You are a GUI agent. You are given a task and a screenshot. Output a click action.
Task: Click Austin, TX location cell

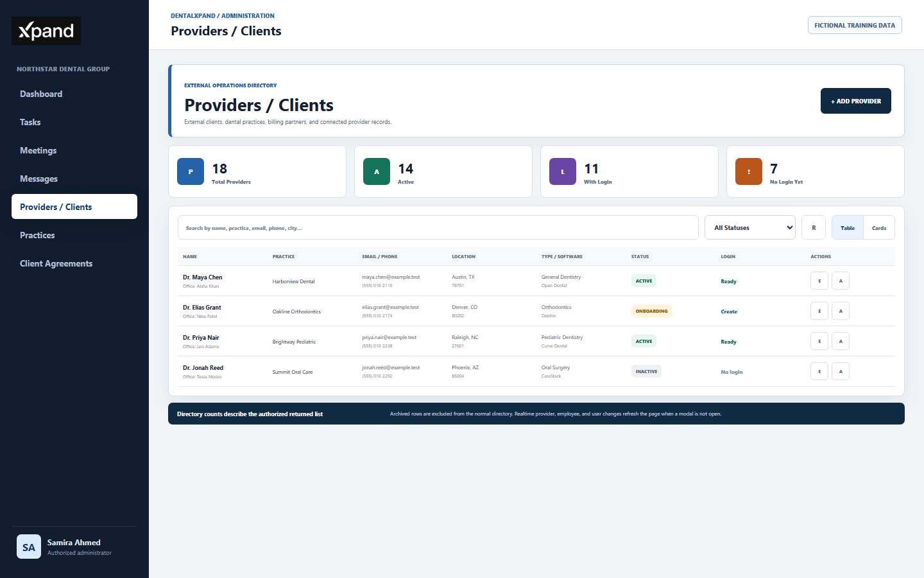click(463, 277)
